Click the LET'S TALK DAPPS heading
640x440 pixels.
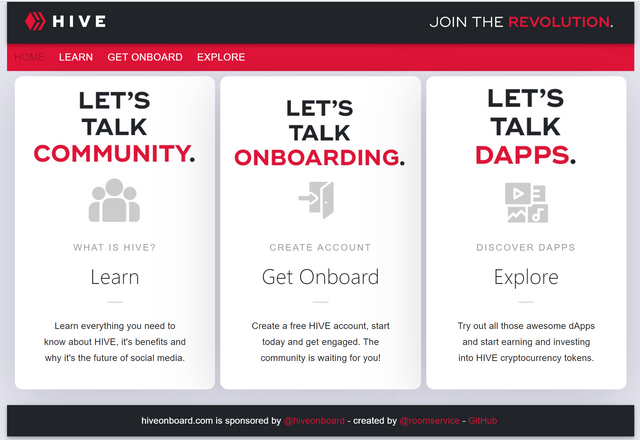[526, 127]
